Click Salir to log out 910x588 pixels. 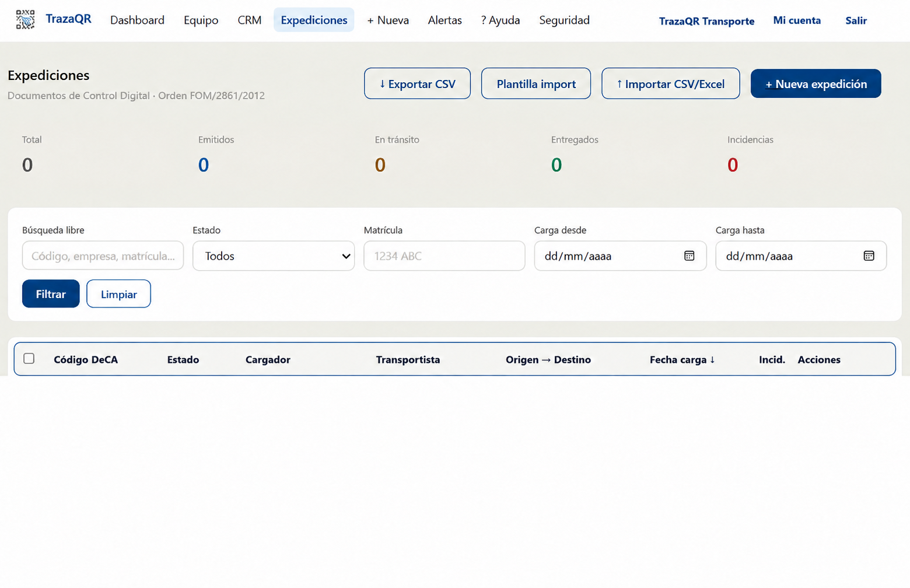pyautogui.click(x=856, y=20)
